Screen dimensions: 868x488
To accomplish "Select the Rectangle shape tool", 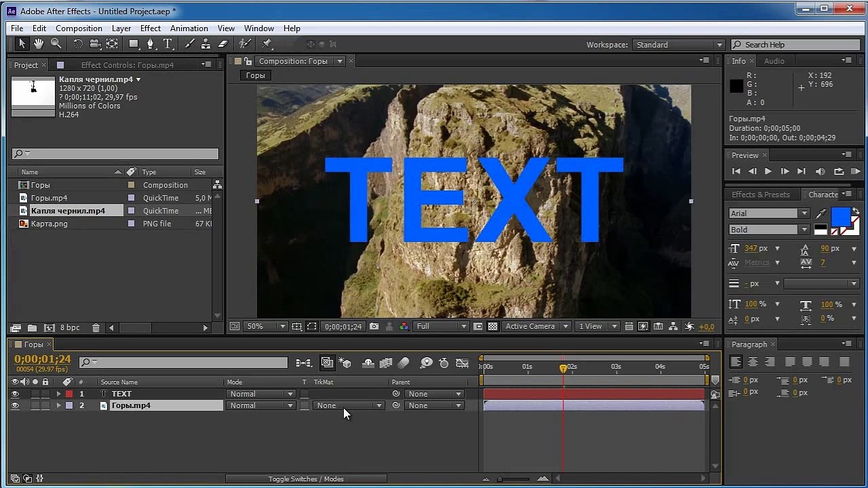I will [x=134, y=43].
